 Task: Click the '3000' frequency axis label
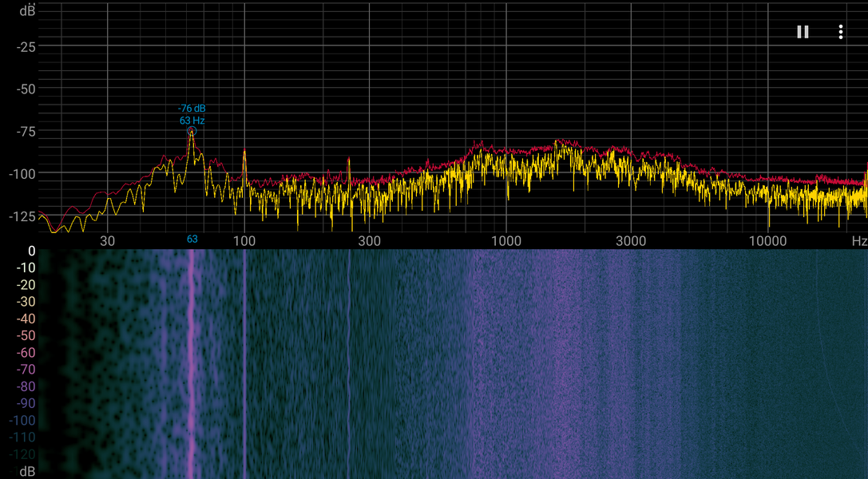click(x=631, y=241)
